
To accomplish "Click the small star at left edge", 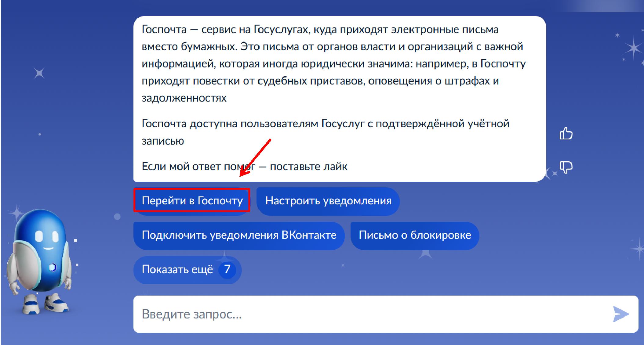I will [39, 73].
